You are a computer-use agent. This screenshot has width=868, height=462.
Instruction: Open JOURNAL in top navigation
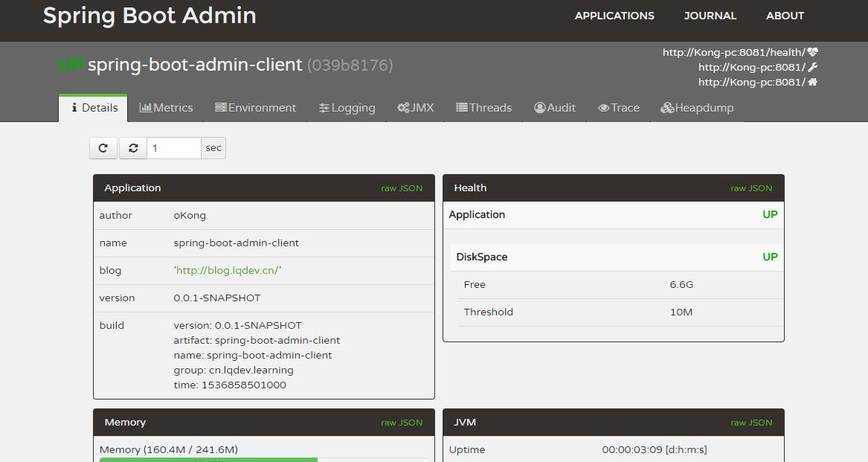(x=710, y=16)
